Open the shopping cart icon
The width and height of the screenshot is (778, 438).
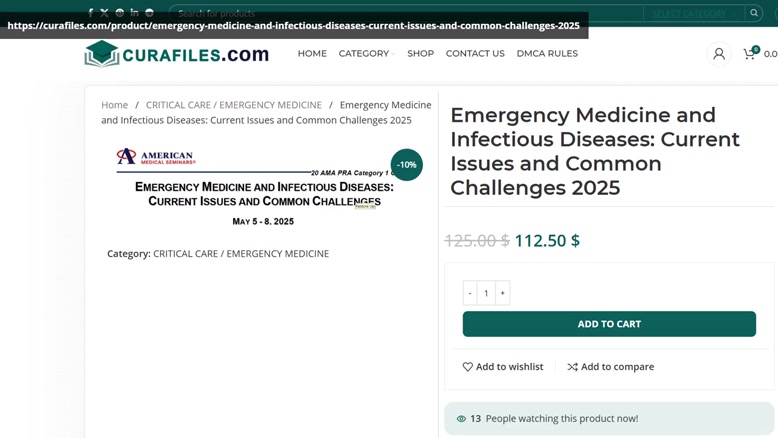click(x=750, y=53)
